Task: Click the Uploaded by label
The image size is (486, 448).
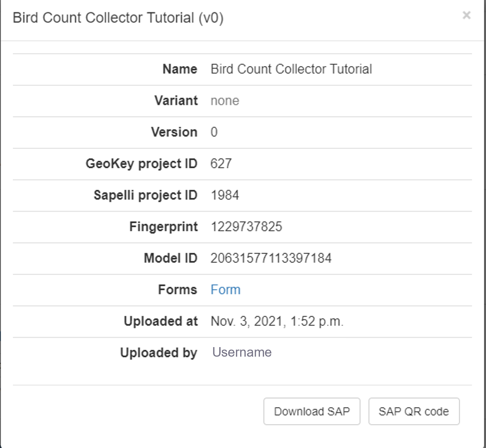Action: [x=158, y=353]
